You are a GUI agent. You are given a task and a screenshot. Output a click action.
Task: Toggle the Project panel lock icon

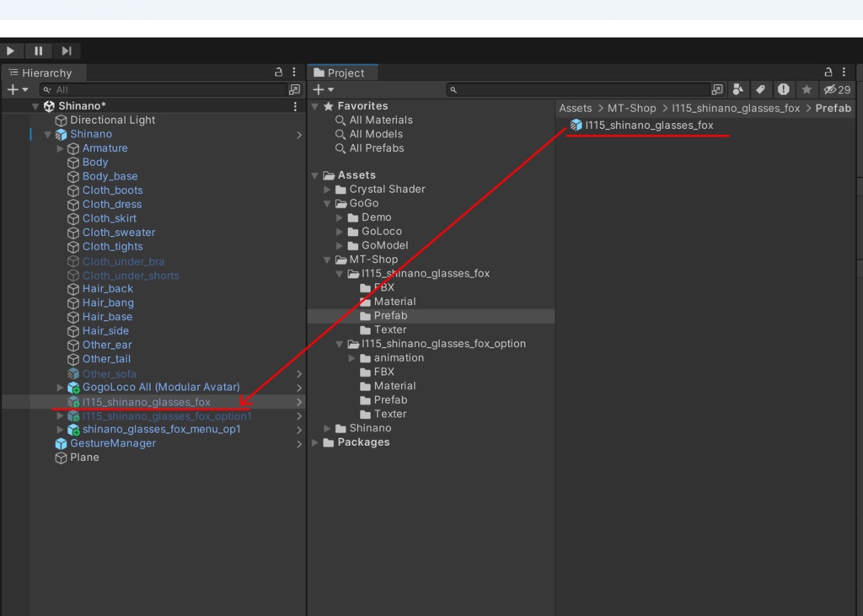tap(828, 72)
